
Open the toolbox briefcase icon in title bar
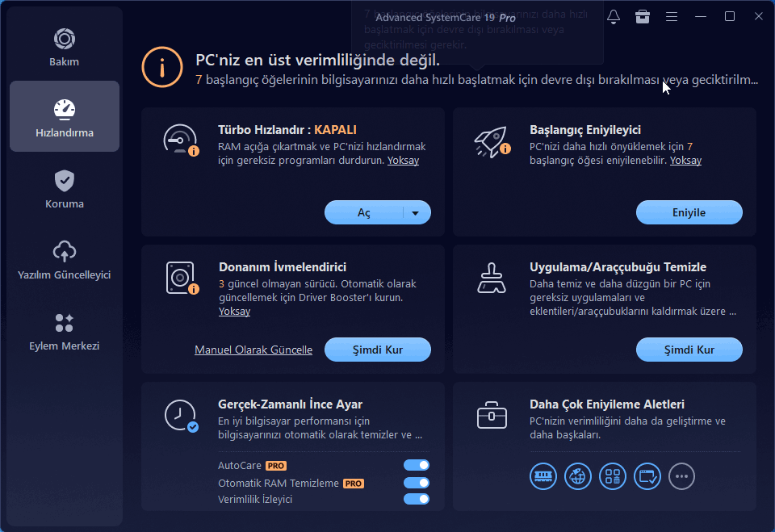point(643,17)
